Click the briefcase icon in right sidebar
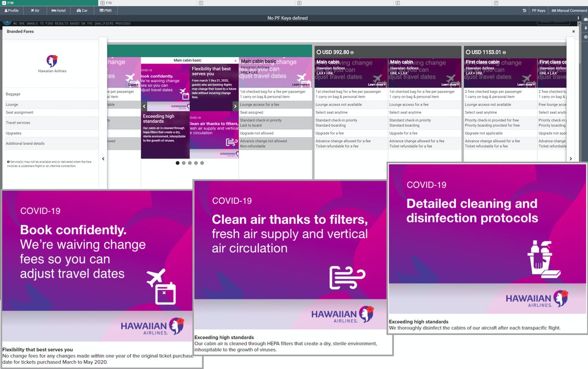Screen dimensions: 588x369 tap(585, 19)
